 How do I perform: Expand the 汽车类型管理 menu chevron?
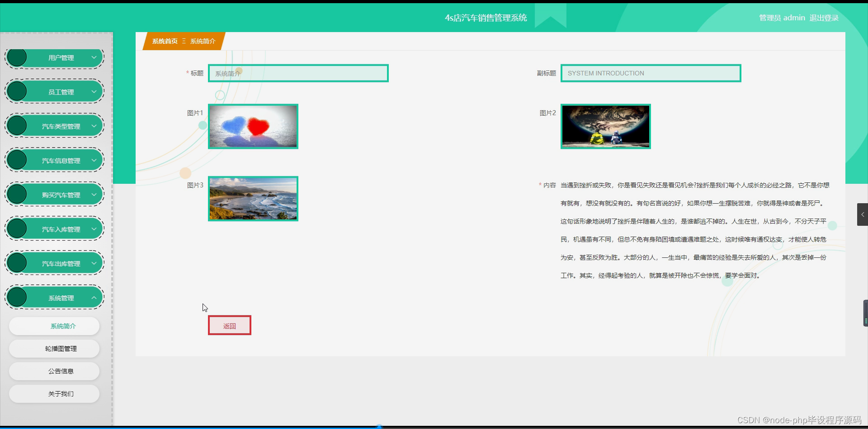[x=94, y=126]
